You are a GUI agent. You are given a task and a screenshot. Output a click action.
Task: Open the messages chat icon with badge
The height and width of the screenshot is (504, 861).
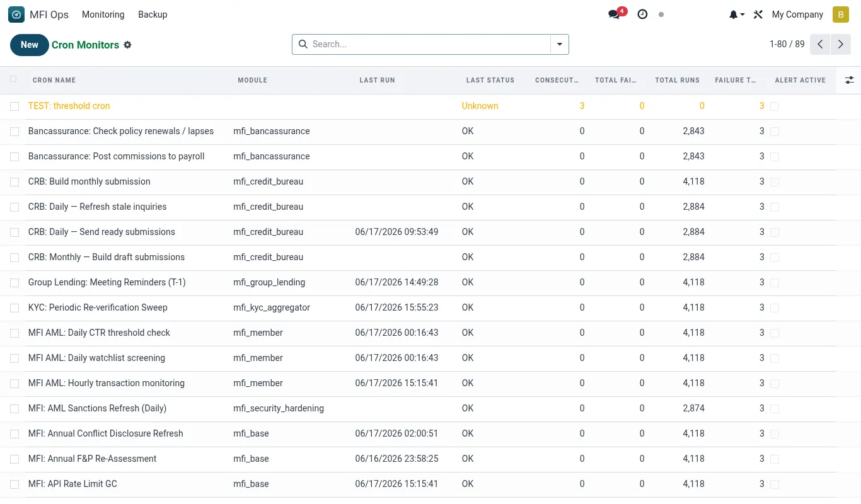[615, 14]
